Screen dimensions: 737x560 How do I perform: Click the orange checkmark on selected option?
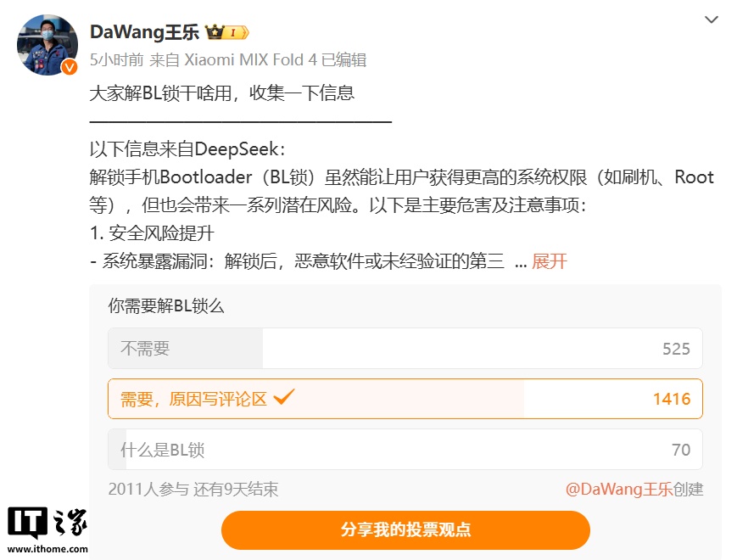(284, 397)
